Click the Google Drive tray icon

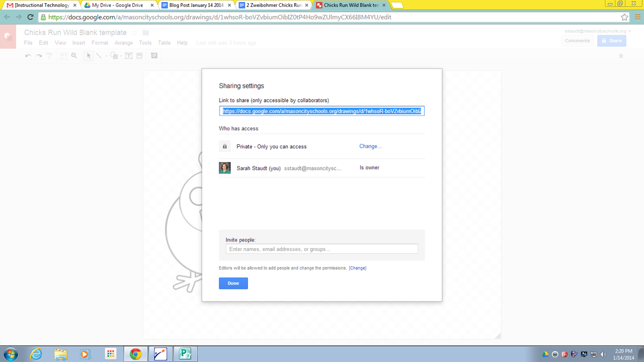[545, 354]
